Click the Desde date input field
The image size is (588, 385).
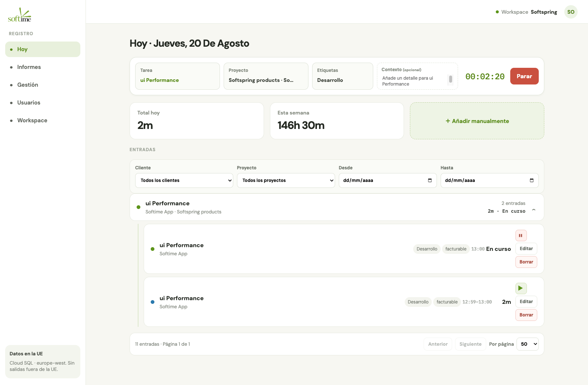coord(388,180)
